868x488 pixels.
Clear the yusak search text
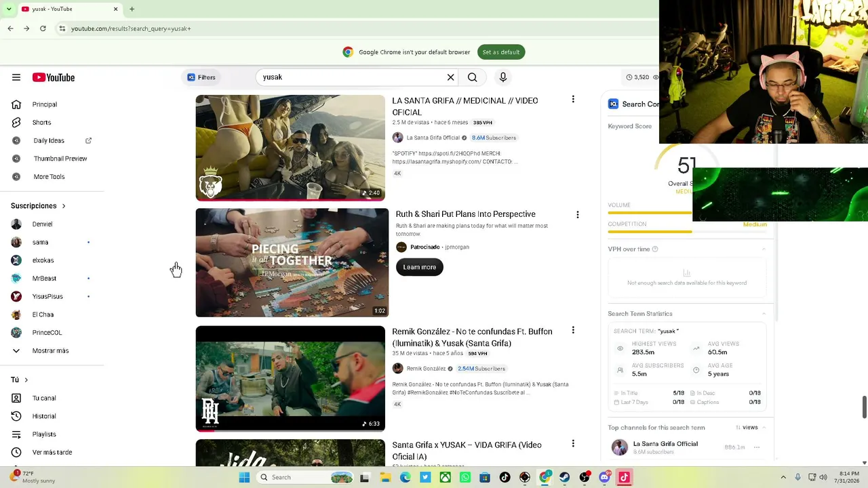[450, 77]
